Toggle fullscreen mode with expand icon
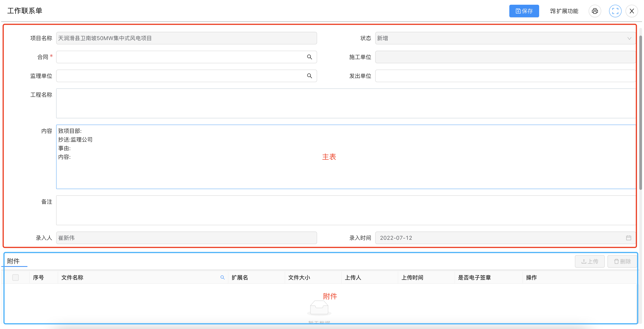The width and height of the screenshot is (644, 329). click(x=615, y=11)
